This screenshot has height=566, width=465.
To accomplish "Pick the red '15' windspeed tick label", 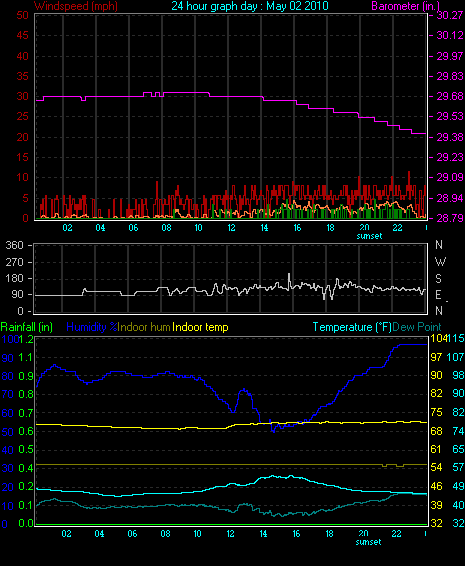I will (x=22, y=157).
